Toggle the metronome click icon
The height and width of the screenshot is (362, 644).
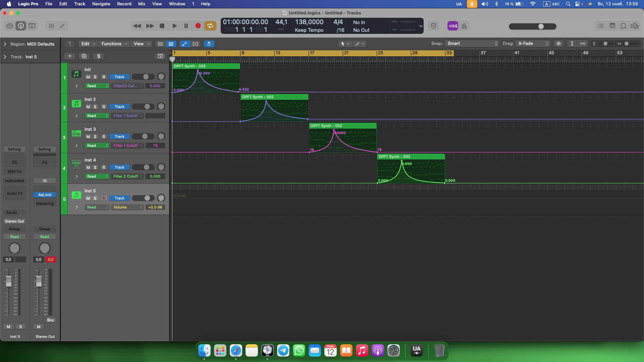pyautogui.click(x=464, y=26)
